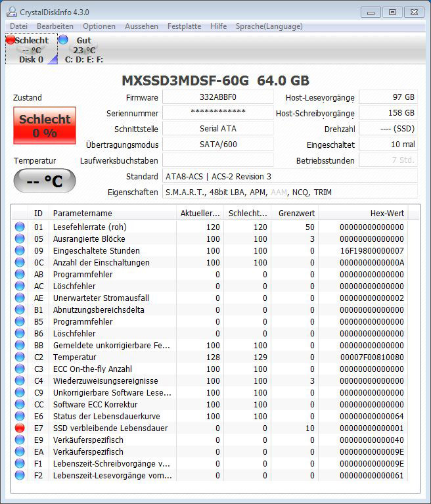The height and width of the screenshot is (504, 431).
Task: Click the Standard field ATA8-ACS
Action: (290, 177)
